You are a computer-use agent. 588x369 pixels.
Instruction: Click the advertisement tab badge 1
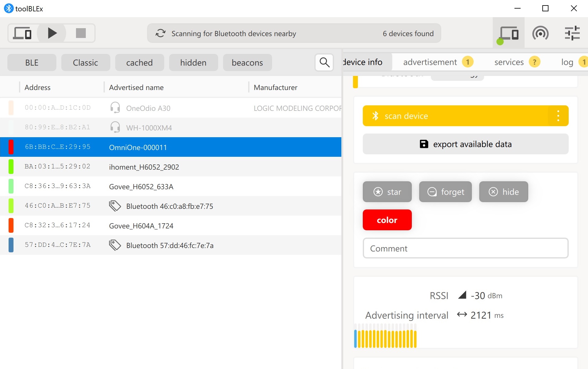[x=468, y=62]
